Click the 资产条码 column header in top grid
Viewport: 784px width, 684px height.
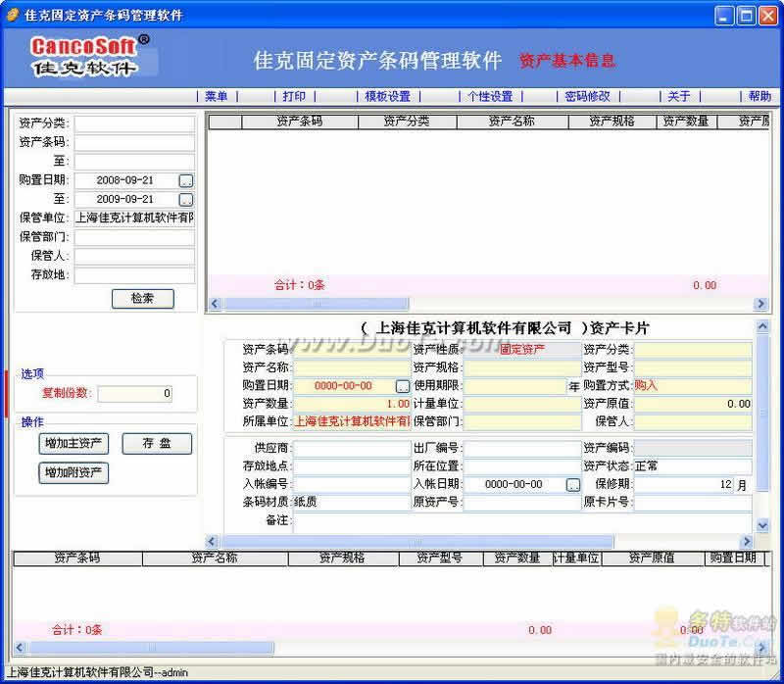pos(300,122)
